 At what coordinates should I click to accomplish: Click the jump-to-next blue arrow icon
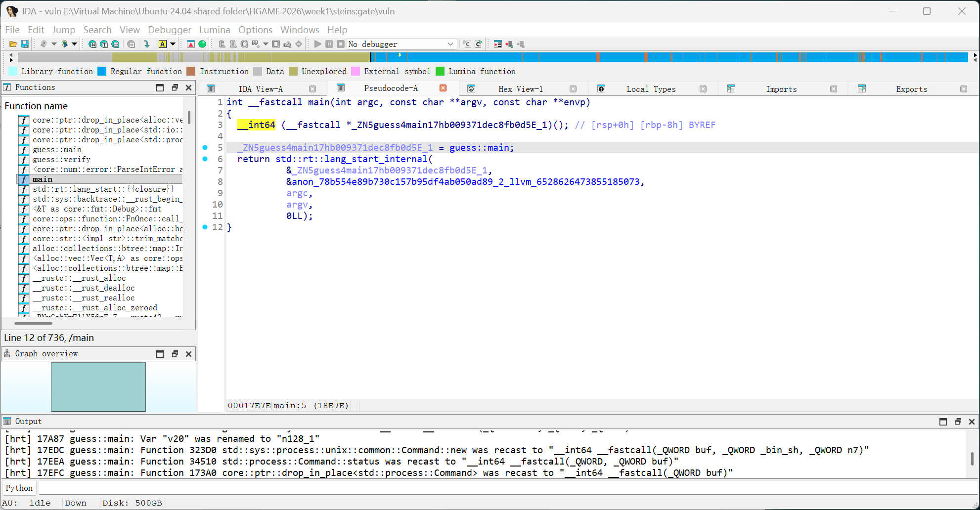coord(147,44)
